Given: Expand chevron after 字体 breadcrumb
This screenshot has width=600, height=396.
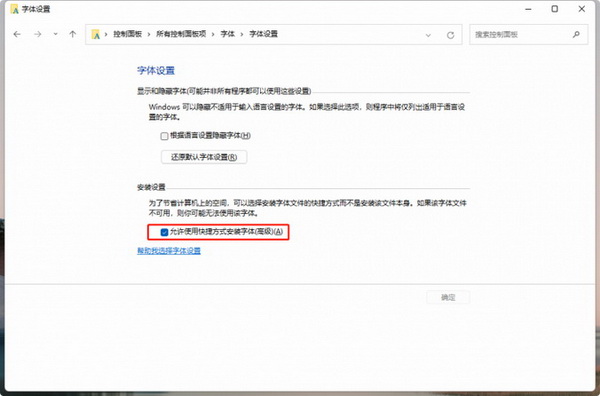Looking at the screenshot, I should pyautogui.click(x=242, y=34).
